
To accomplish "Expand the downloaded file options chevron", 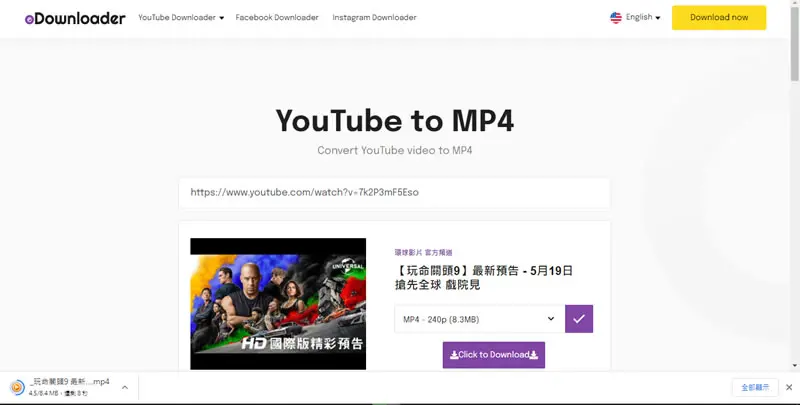I will coord(125,388).
